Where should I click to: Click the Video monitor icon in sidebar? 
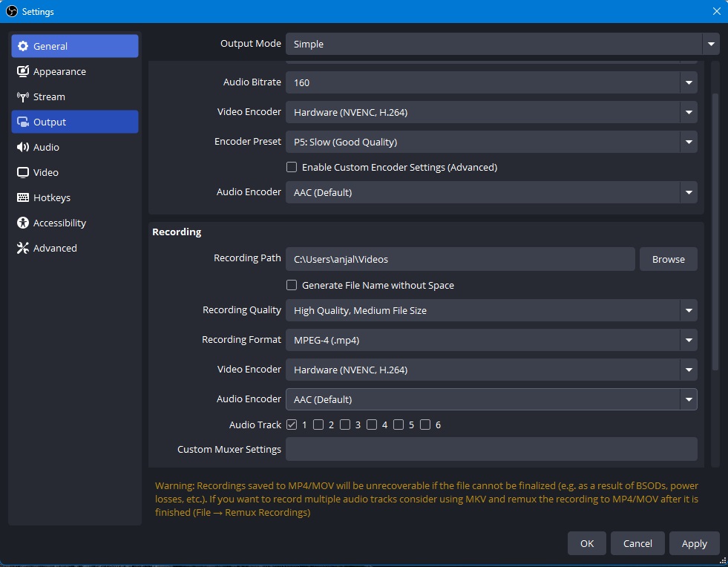tap(23, 172)
